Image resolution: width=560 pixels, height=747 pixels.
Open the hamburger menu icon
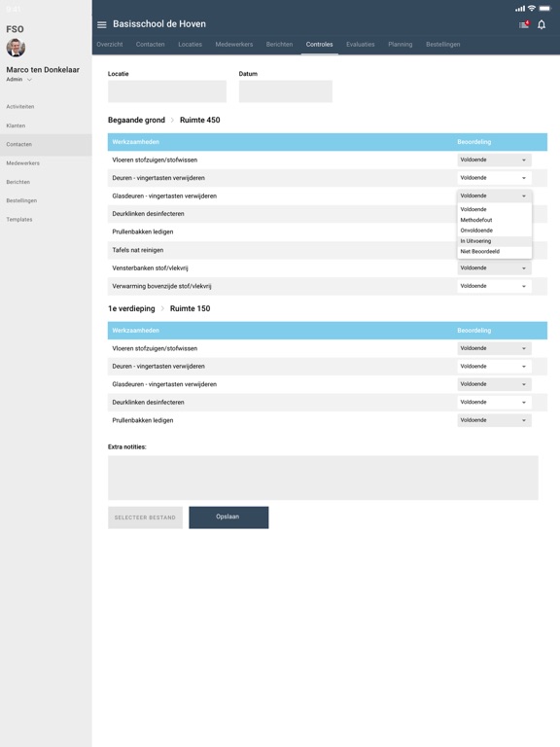[x=101, y=24]
